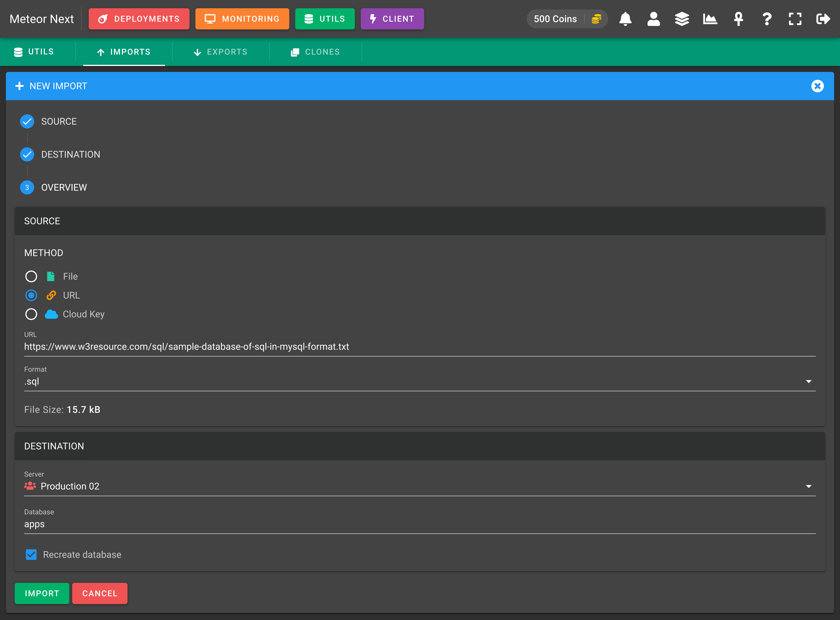Viewport: 840px width, 620px height.
Task: Click the database icon next to Utils label
Action: 18,52
